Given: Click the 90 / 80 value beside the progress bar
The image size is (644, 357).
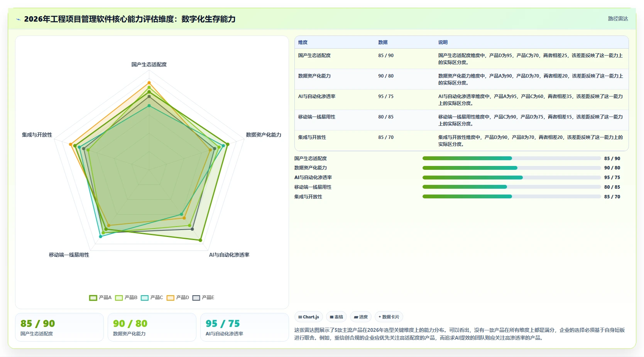Looking at the screenshot, I should coord(612,168).
